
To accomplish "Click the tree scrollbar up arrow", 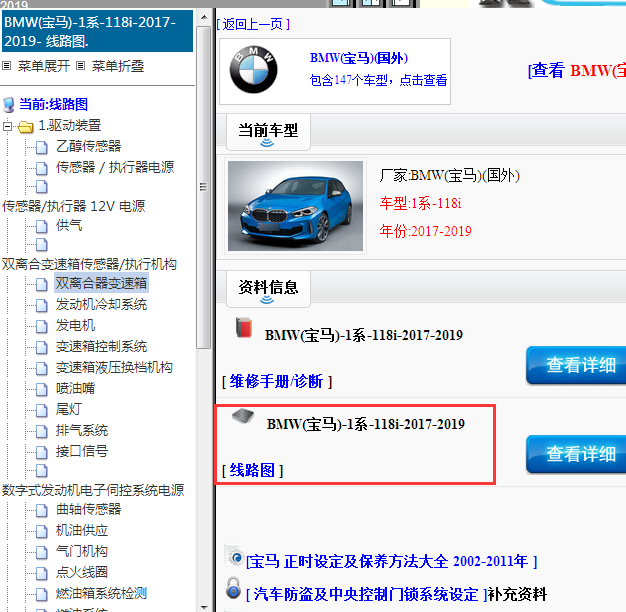I will [x=204, y=17].
